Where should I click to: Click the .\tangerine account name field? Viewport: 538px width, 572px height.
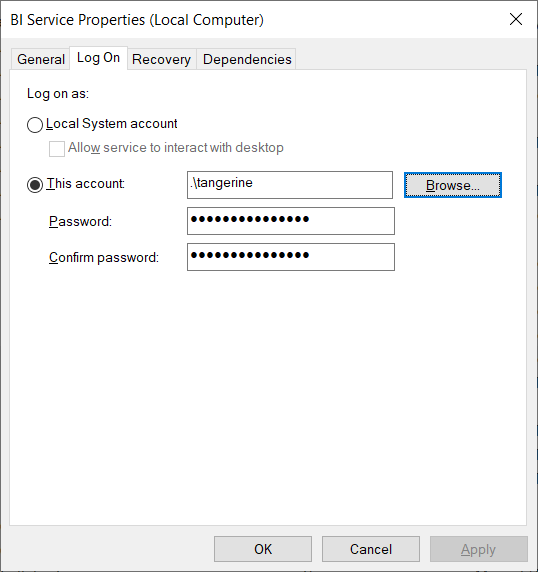pyautogui.click(x=290, y=185)
